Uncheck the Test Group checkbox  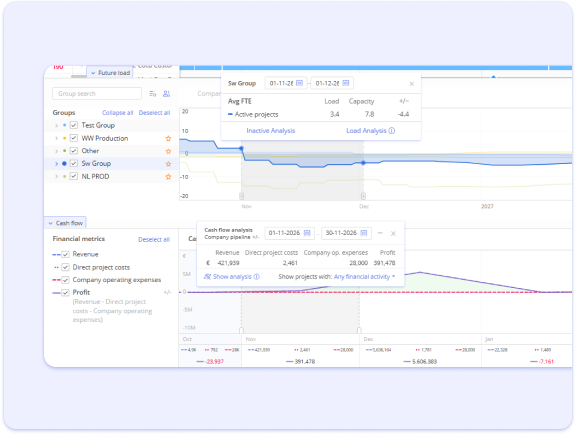74,125
